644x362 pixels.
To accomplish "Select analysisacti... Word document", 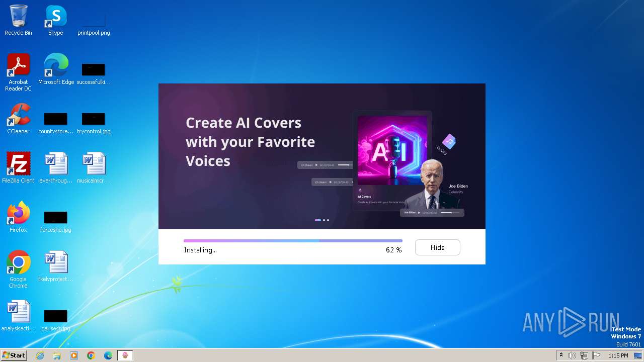I will point(18,316).
